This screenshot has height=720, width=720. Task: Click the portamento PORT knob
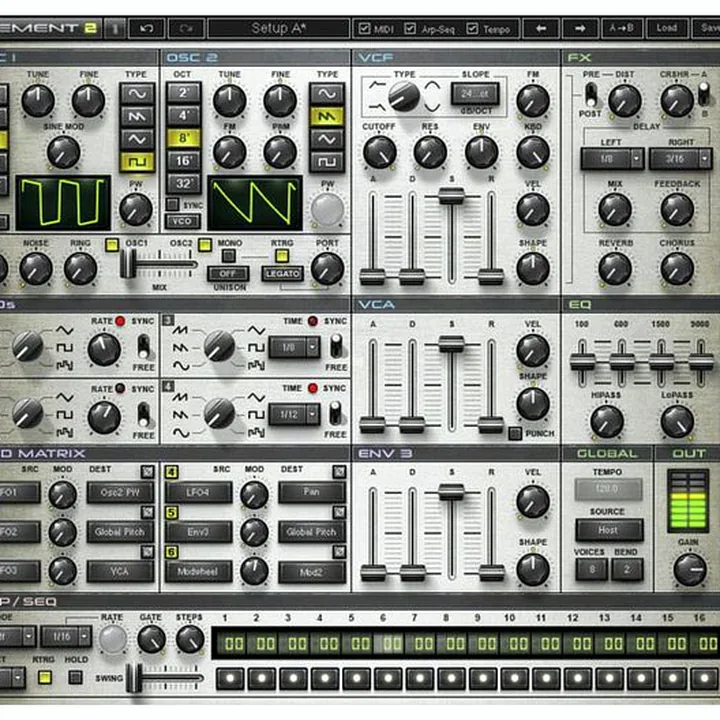[x=327, y=269]
